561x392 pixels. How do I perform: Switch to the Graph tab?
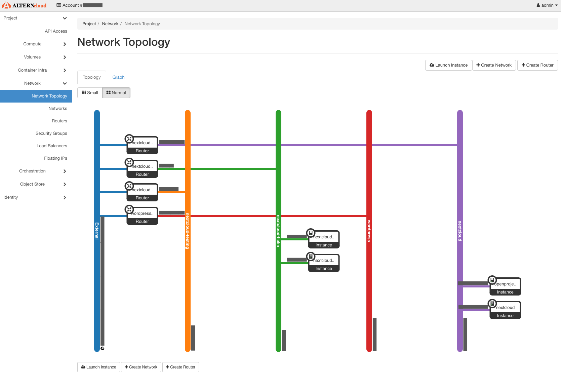click(x=118, y=77)
